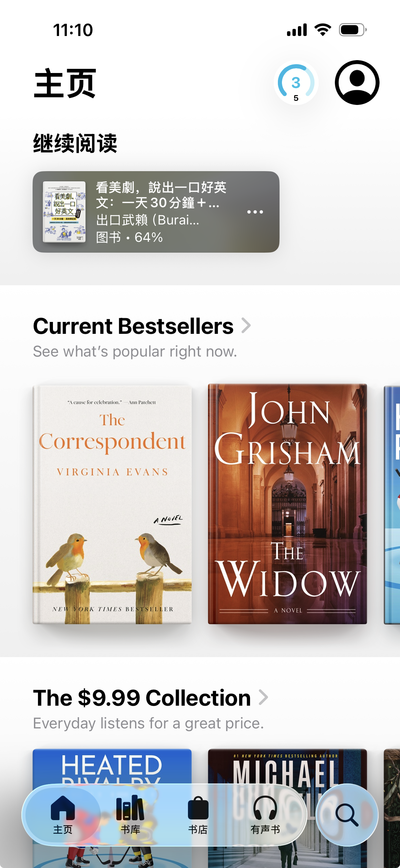Open John Grisham The Widow cover

click(x=287, y=504)
